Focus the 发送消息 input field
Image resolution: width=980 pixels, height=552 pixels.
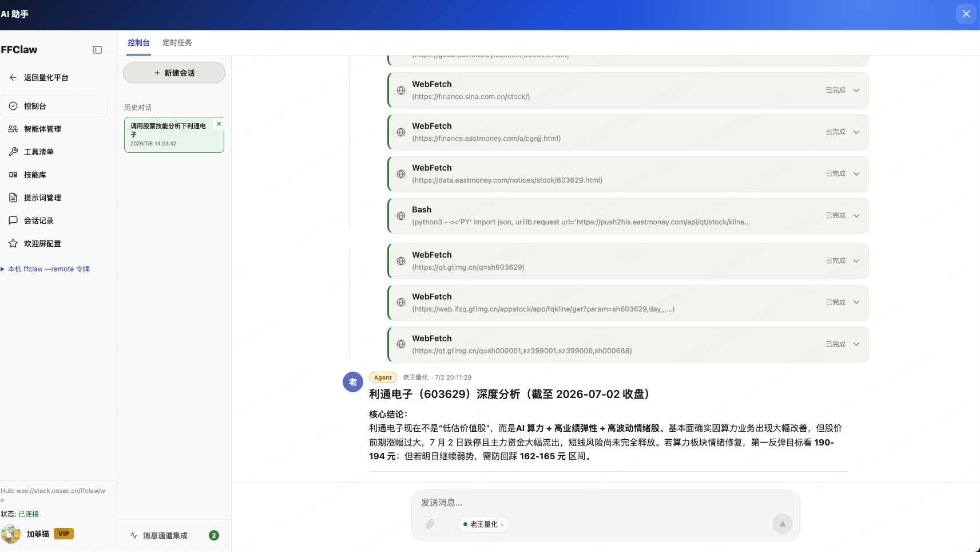605,503
